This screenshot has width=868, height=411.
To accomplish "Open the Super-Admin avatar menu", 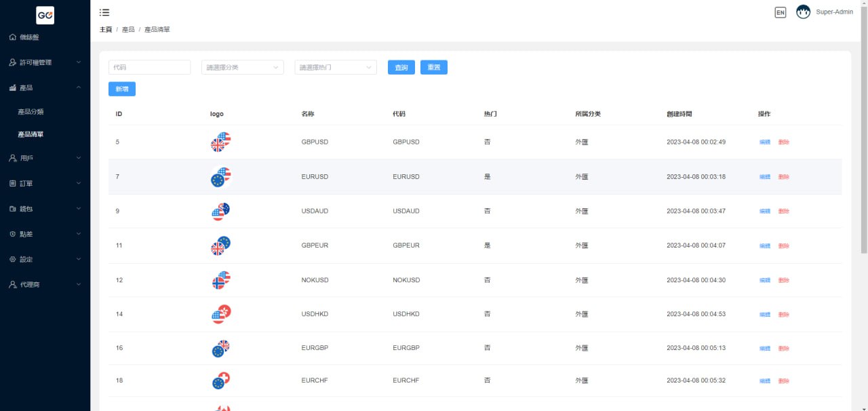I will click(x=804, y=12).
